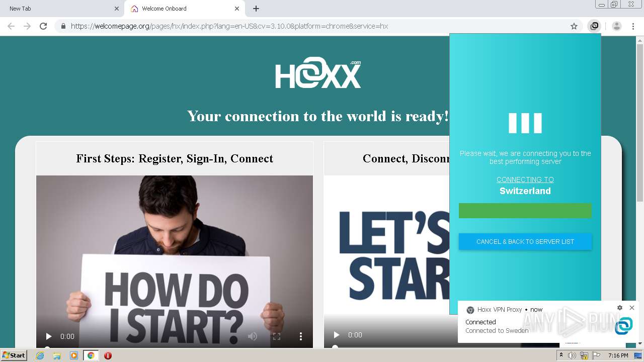
Task: Click the Hoxx logo on the page
Action: pyautogui.click(x=318, y=73)
